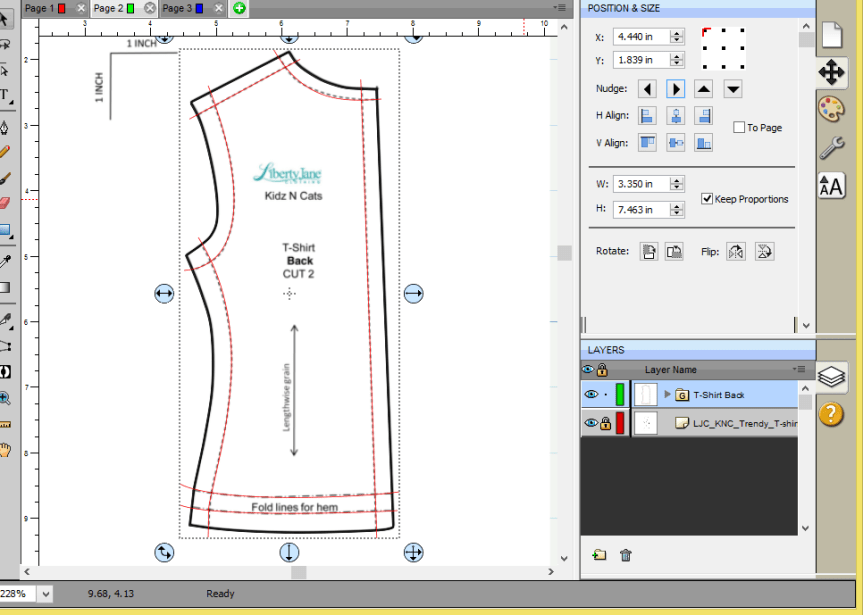Switch to the Page 3 tab
863x615 pixels.
tap(177, 8)
